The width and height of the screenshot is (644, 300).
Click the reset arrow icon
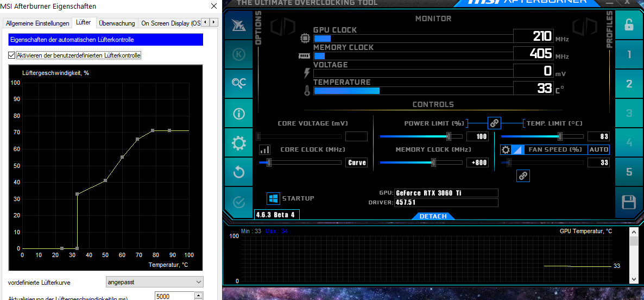[x=239, y=172]
